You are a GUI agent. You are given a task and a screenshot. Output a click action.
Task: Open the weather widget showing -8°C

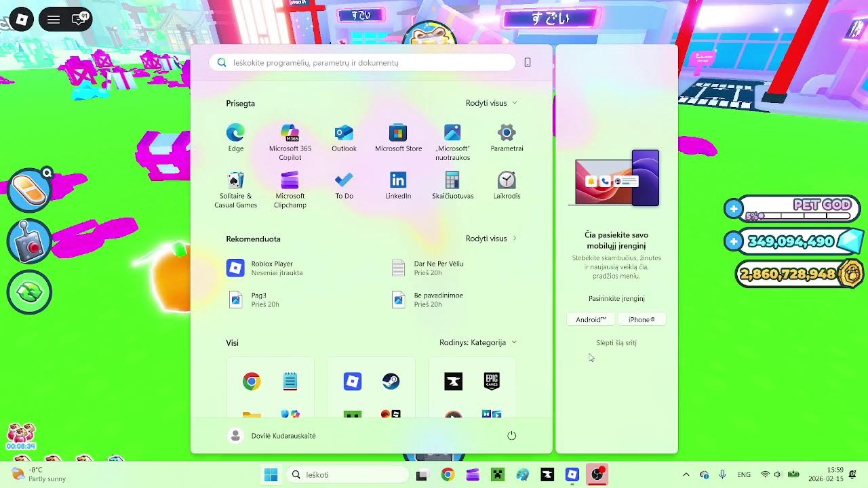[x=39, y=474]
